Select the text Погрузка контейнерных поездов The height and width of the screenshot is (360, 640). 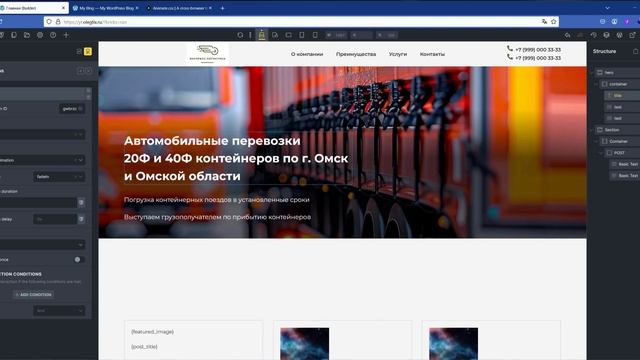click(217, 200)
